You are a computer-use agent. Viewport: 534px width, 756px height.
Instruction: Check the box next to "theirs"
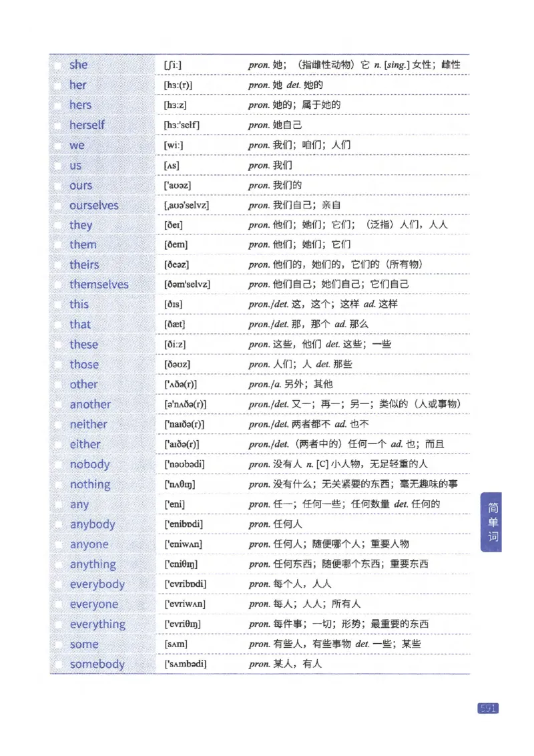tap(58, 265)
